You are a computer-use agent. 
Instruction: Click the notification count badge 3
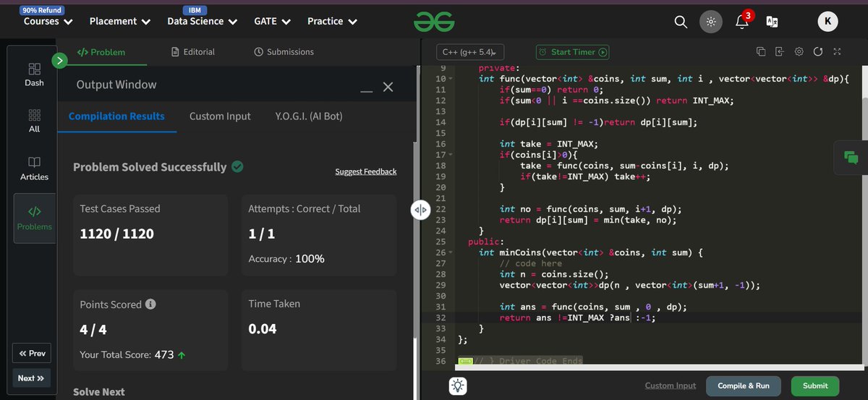click(x=749, y=14)
